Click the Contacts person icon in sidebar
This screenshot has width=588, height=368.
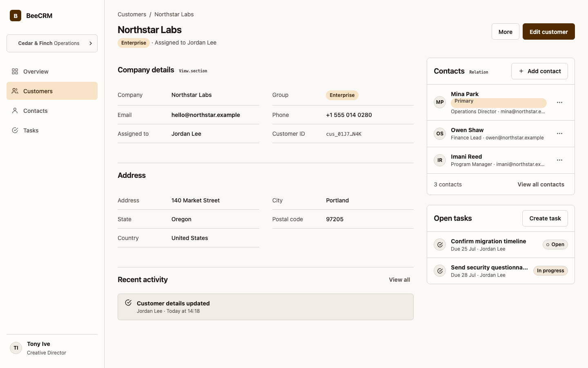pyautogui.click(x=15, y=111)
